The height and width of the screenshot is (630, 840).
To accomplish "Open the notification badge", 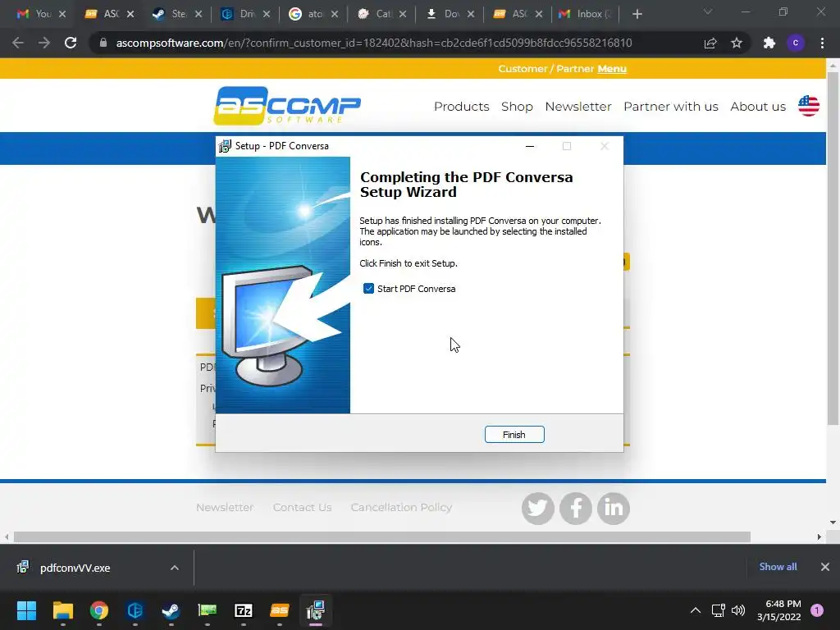I will click(x=817, y=610).
